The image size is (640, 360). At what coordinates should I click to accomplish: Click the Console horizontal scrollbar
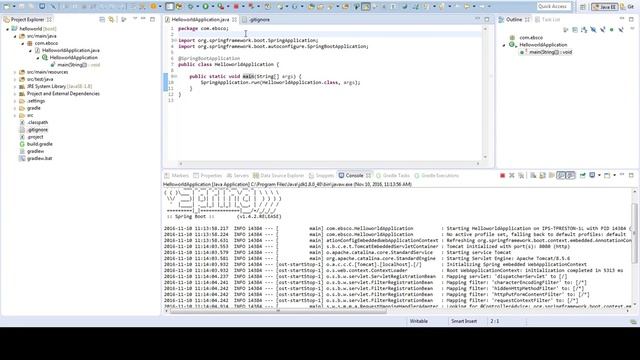click(x=278, y=311)
